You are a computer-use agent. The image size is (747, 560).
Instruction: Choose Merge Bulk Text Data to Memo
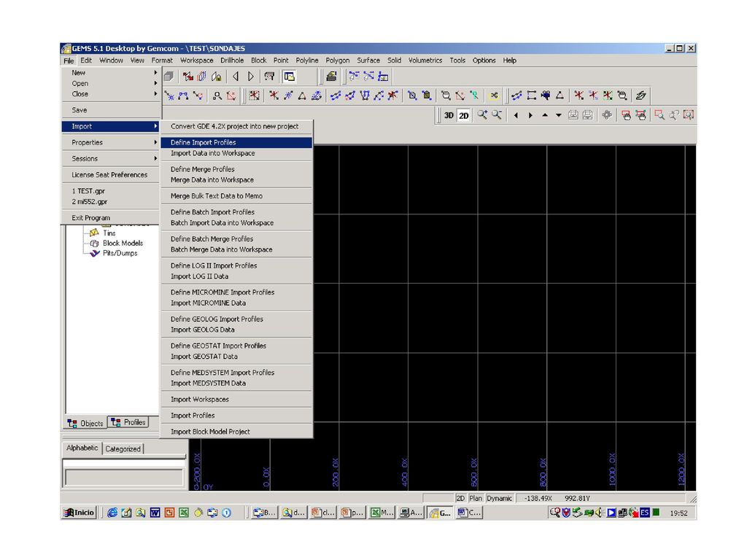(x=237, y=195)
